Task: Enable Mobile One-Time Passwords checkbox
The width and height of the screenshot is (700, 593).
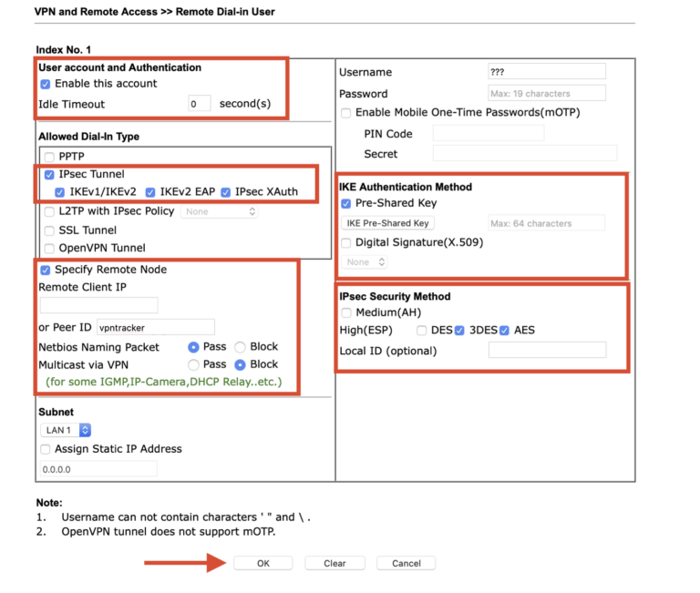Action: click(345, 114)
